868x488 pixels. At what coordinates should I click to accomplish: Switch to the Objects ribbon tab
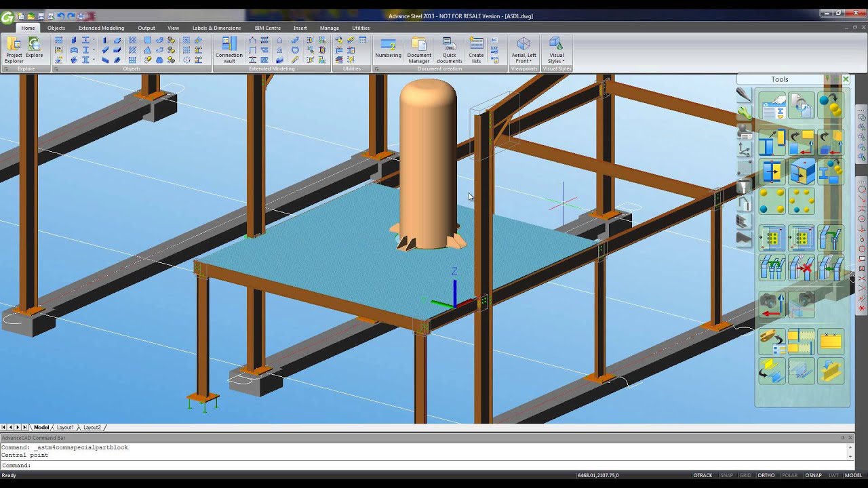56,28
